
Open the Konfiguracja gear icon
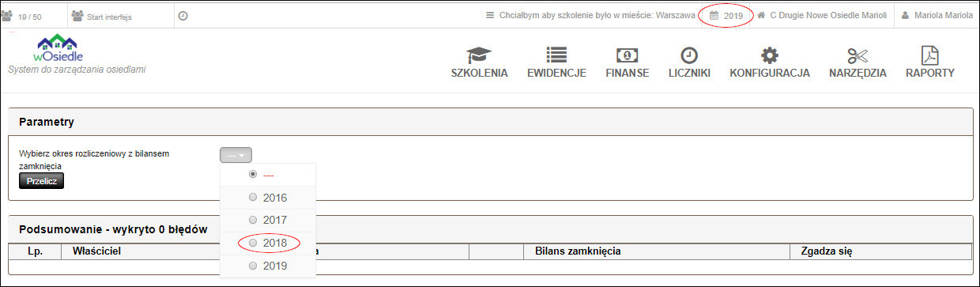click(770, 55)
